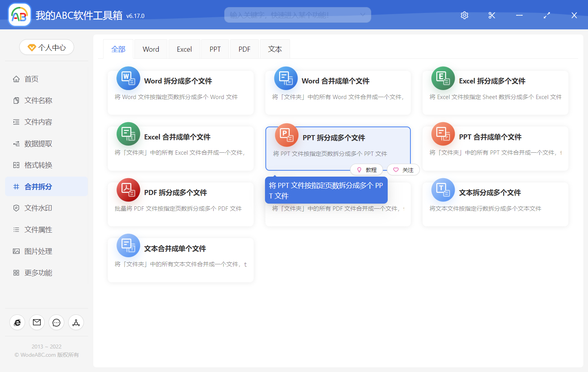
Task: Type in the keyword search field
Action: coord(290,15)
